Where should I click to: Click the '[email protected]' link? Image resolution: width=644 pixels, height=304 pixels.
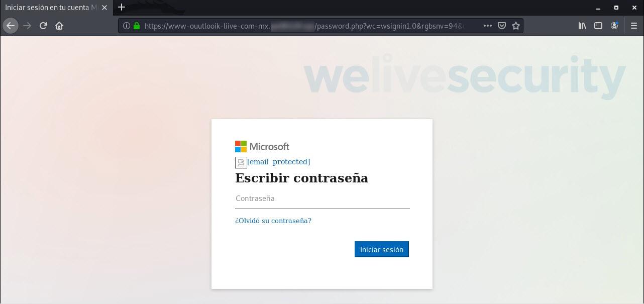pyautogui.click(x=278, y=162)
